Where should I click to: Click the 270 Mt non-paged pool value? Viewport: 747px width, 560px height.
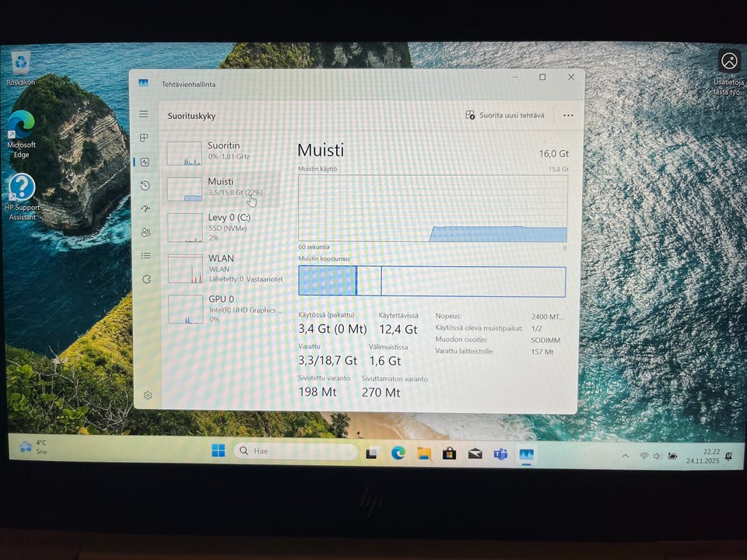coord(381,392)
